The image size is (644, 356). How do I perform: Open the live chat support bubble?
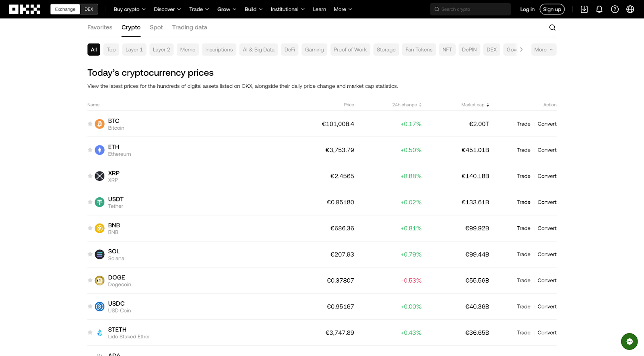tap(629, 342)
